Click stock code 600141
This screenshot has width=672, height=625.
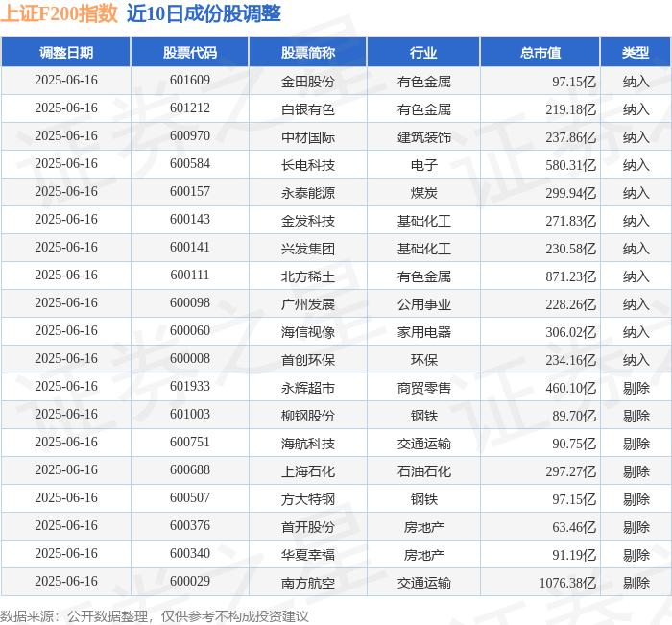click(x=190, y=248)
